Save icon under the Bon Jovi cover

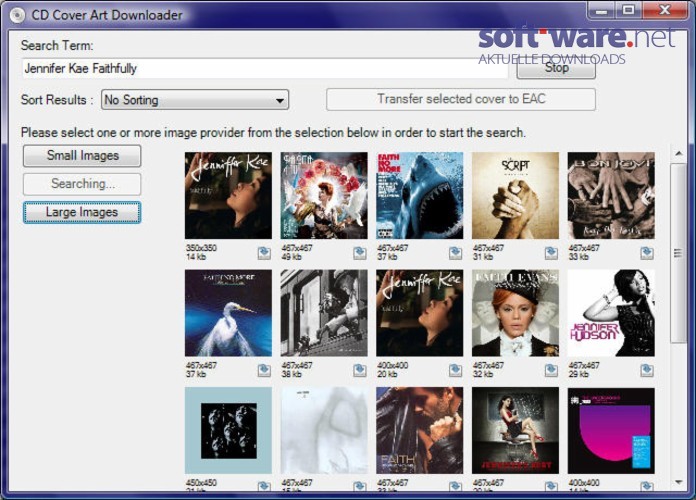[x=647, y=253]
